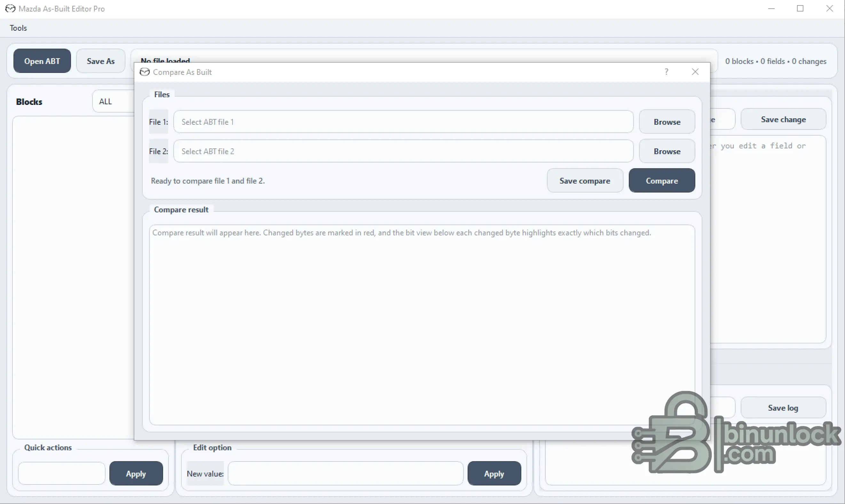
Task: Click the 'Compare As Built' dialog title
Action: click(182, 72)
